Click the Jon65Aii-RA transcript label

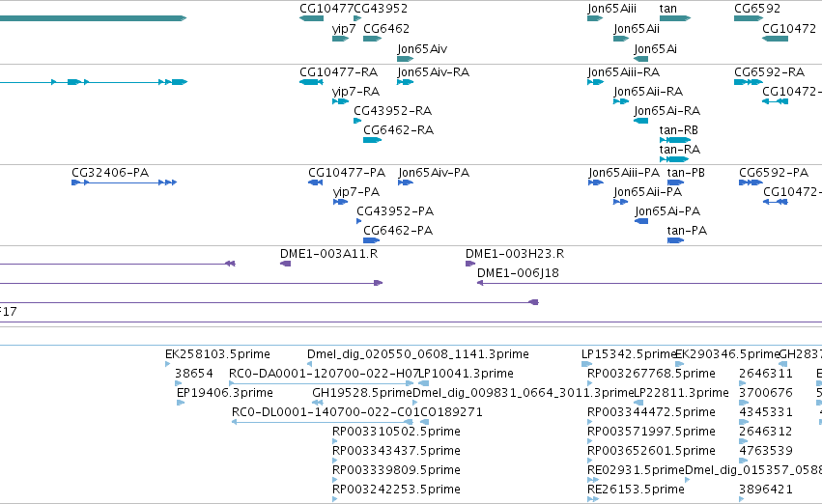[x=648, y=91]
